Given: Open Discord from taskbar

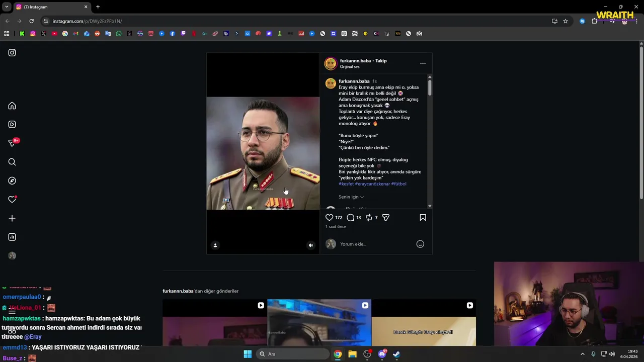Looking at the screenshot, I should [x=382, y=354].
